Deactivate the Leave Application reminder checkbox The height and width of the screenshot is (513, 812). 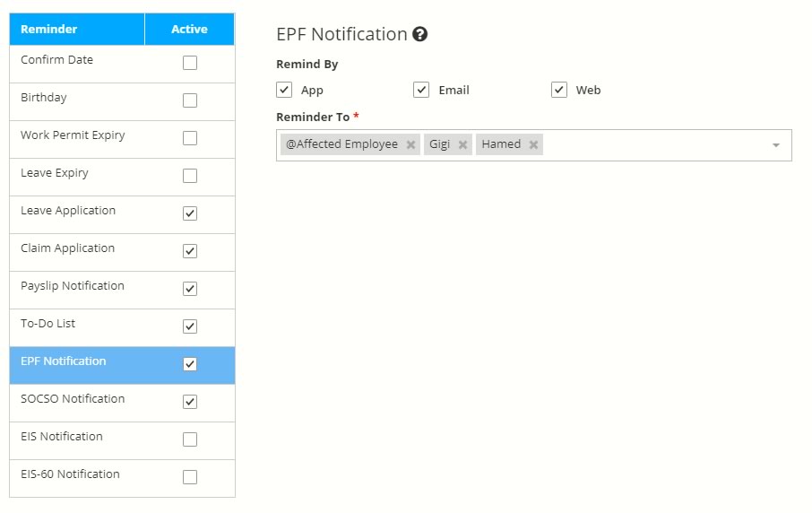[x=190, y=213]
